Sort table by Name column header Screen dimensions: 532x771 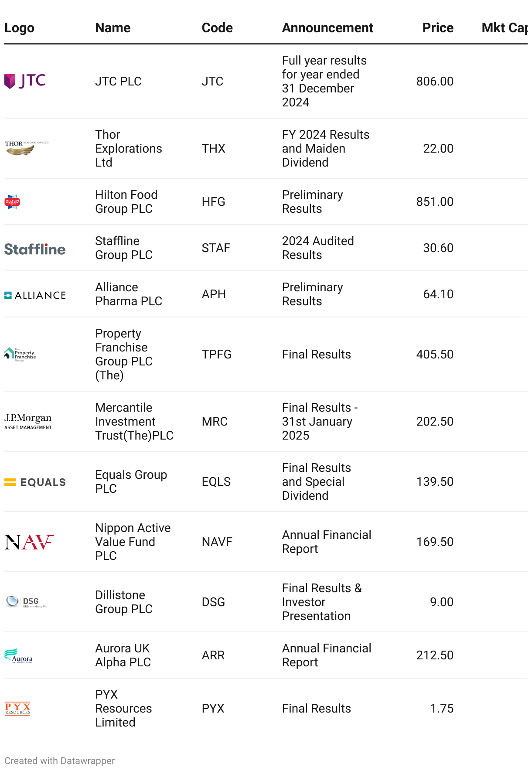coord(113,28)
